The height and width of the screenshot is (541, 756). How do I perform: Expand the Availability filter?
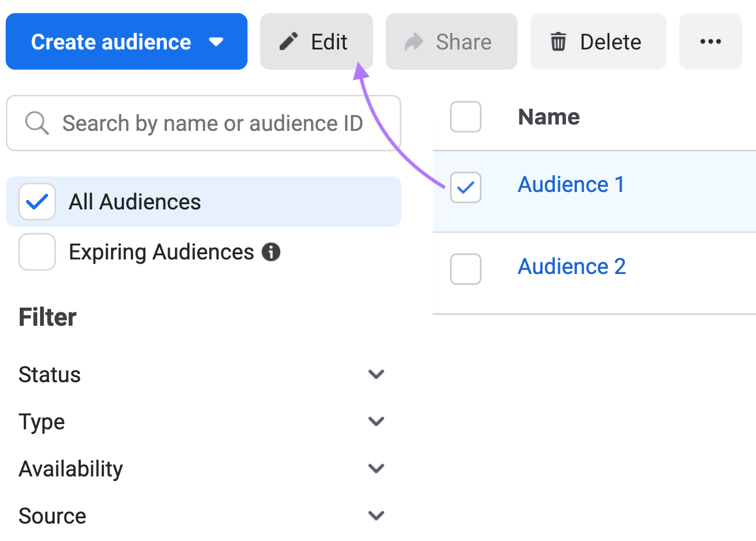coord(376,468)
